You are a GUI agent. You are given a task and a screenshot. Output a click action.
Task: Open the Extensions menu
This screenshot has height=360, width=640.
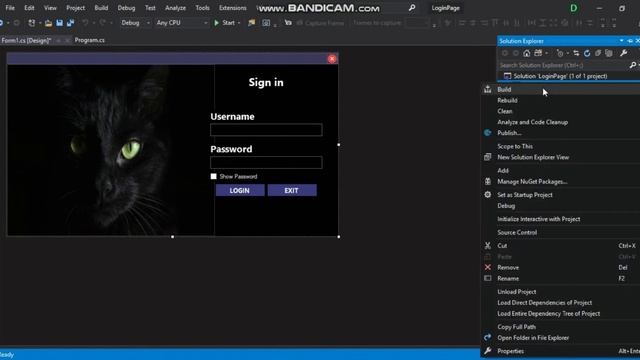(233, 8)
